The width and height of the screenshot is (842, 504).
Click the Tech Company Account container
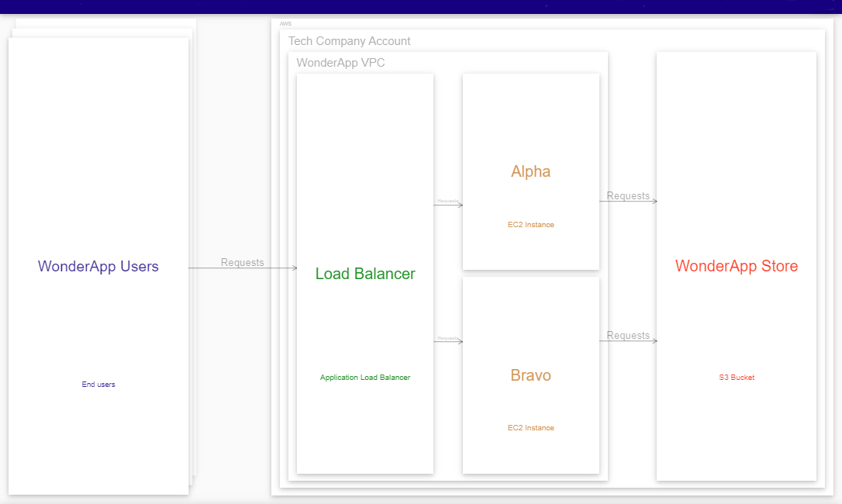coord(348,41)
